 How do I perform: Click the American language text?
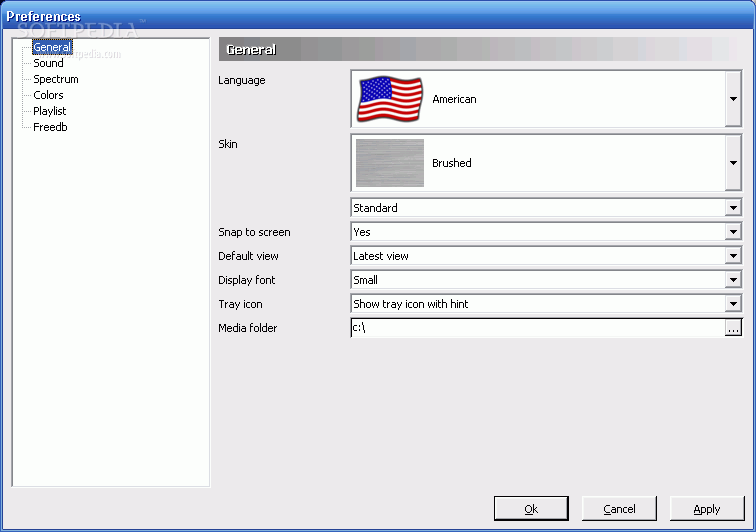[x=454, y=99]
